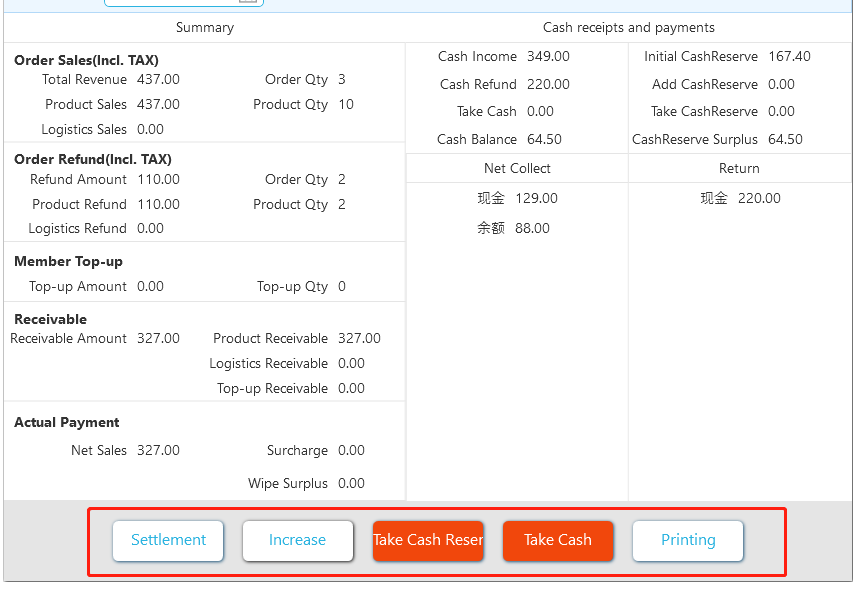The image size is (867, 591).
Task: Select the Summary column header
Action: (205, 28)
